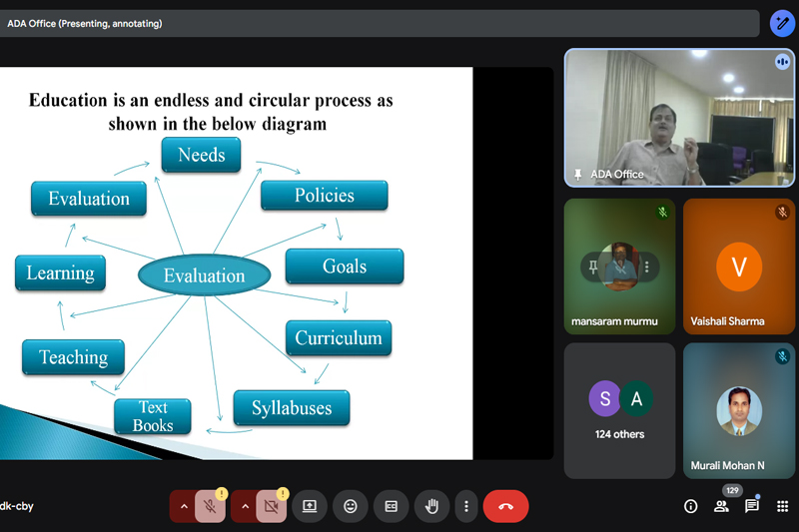799x532 pixels.
Task: Open the annotation pen tool
Action: (782, 23)
